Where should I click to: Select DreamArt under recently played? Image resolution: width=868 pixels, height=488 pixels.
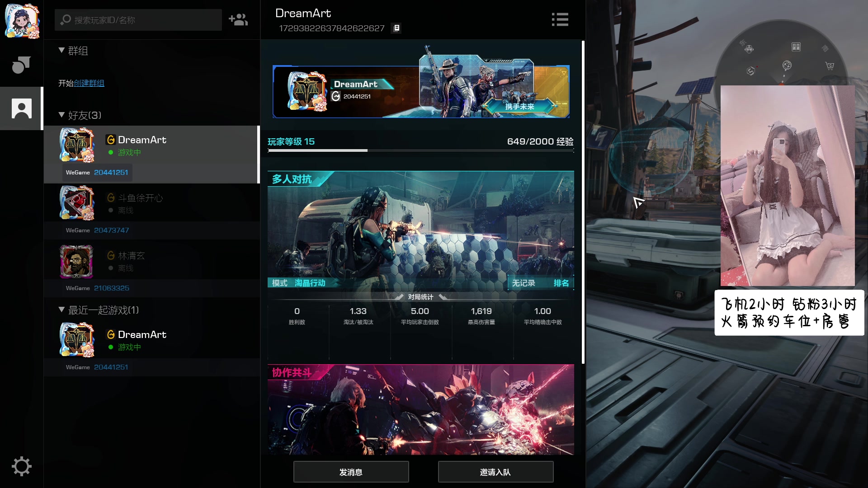pos(151,348)
